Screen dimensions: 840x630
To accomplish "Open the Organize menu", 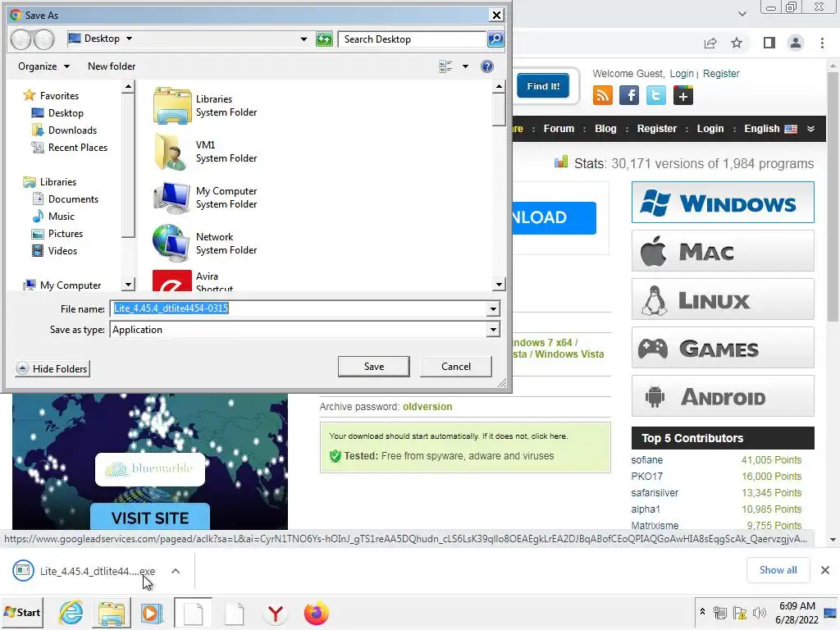I will [x=43, y=66].
